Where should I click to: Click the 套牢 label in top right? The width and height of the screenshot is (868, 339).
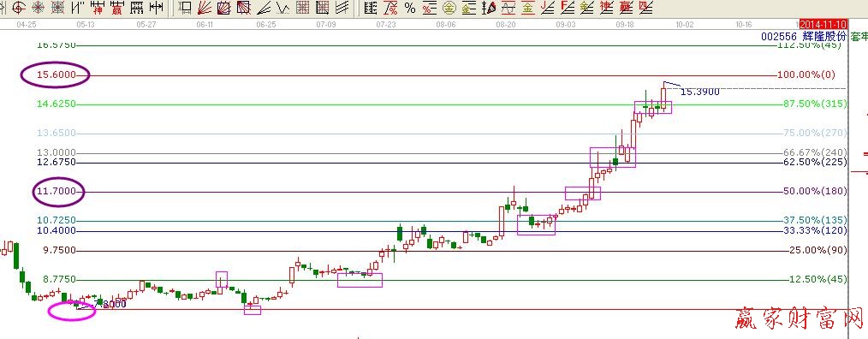pos(859,37)
